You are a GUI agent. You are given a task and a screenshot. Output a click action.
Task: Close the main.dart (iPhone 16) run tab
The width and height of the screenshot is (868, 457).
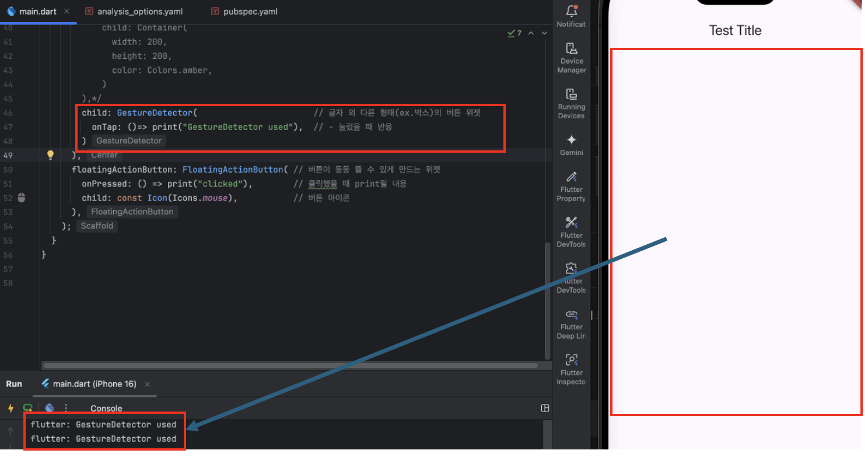147,384
